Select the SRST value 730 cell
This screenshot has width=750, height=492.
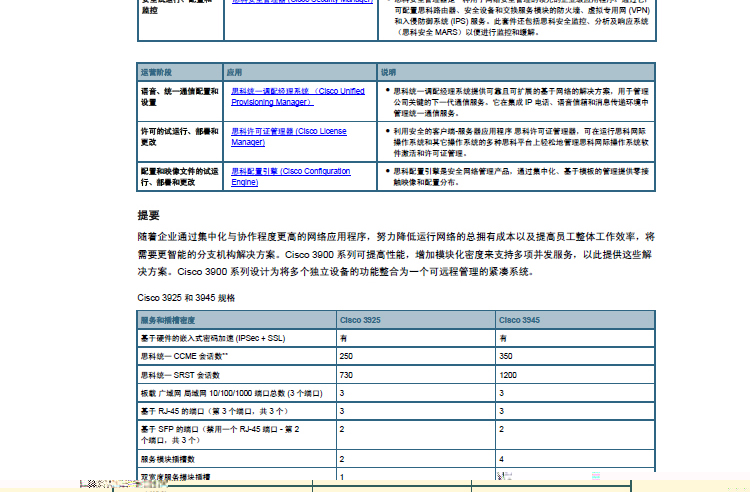[x=346, y=374]
